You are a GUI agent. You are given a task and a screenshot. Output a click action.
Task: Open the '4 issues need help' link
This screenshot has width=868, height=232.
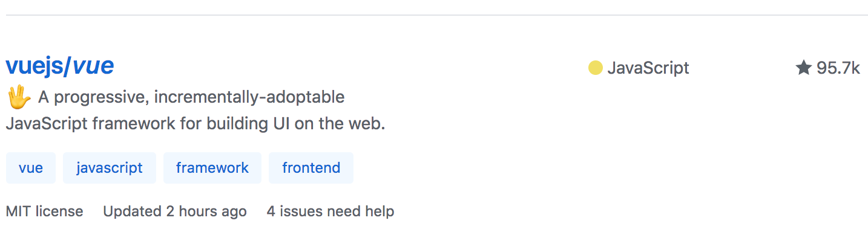coord(330,211)
